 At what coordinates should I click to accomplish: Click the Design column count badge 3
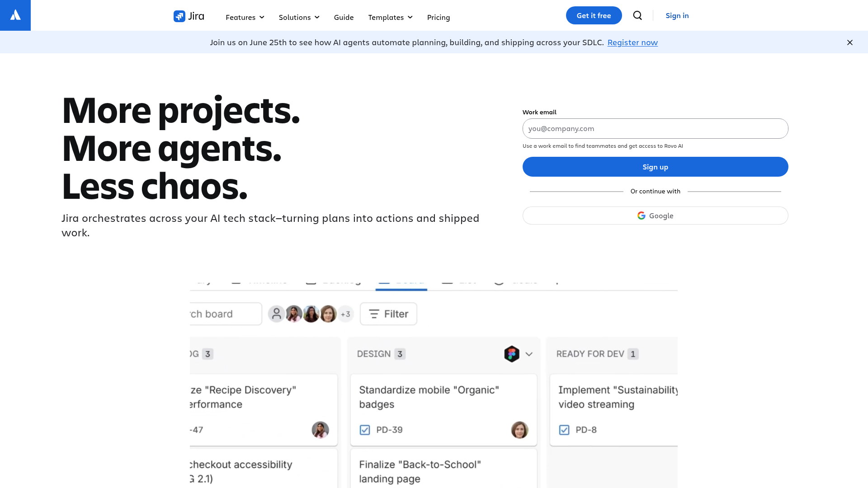(x=400, y=354)
